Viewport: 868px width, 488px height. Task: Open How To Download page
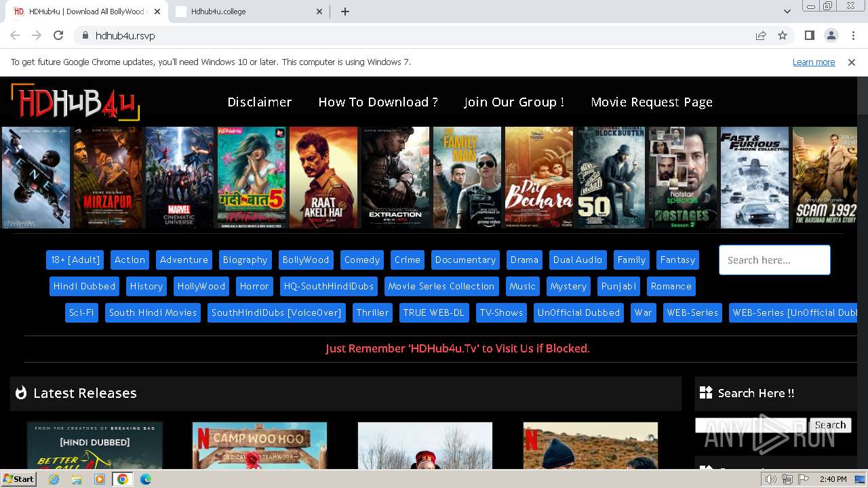(x=378, y=102)
